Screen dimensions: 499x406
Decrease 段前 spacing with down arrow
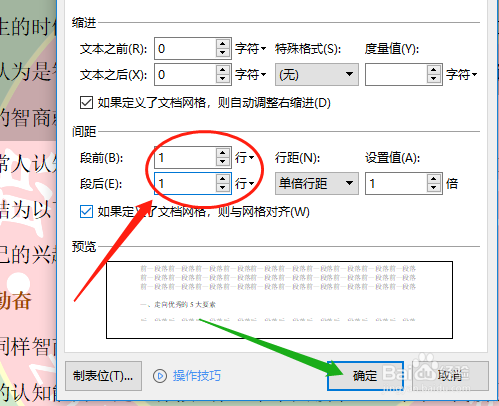[223, 162]
